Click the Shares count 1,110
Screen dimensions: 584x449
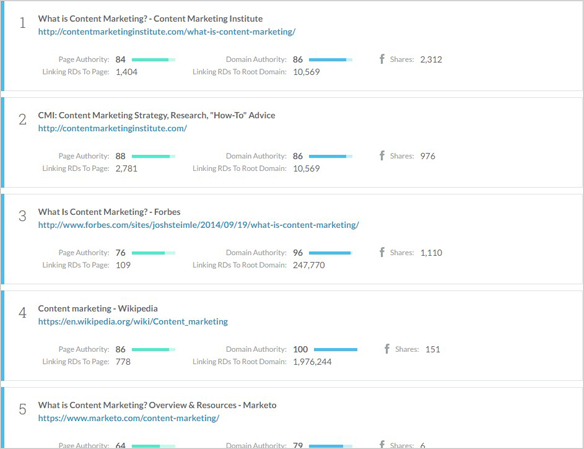click(x=431, y=253)
